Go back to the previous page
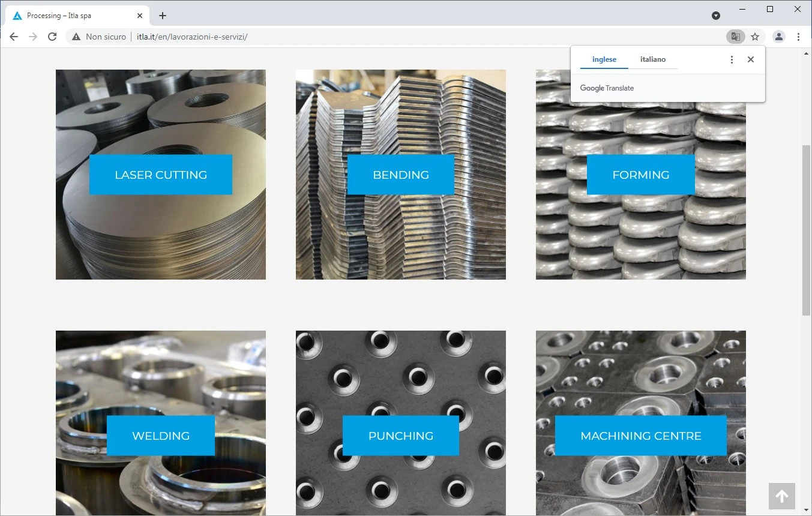Screen dimensions: 812x516 (14, 37)
